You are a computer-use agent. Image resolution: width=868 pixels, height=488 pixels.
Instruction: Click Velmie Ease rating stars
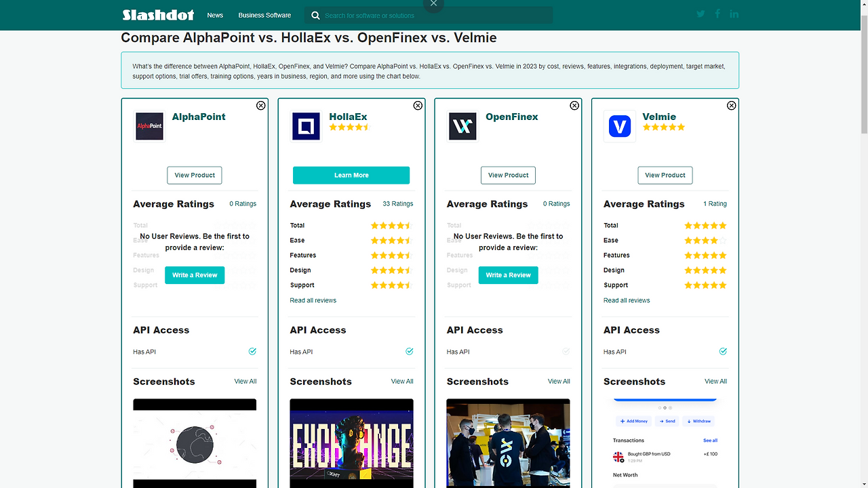(705, 241)
